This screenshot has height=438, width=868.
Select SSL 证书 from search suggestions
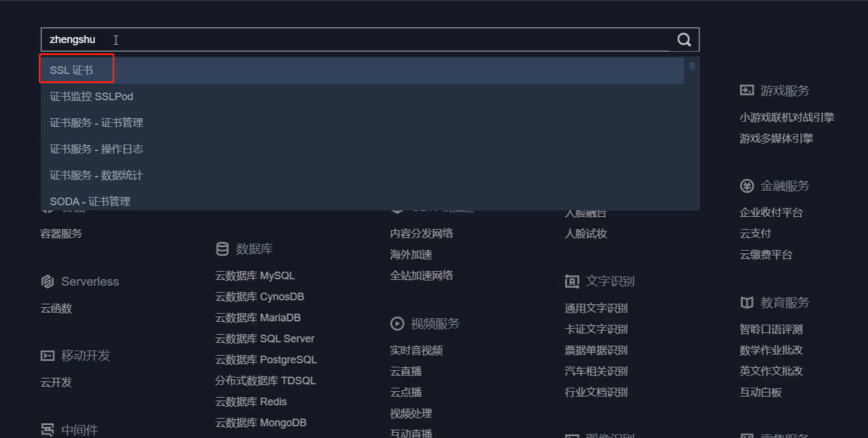tap(363, 70)
